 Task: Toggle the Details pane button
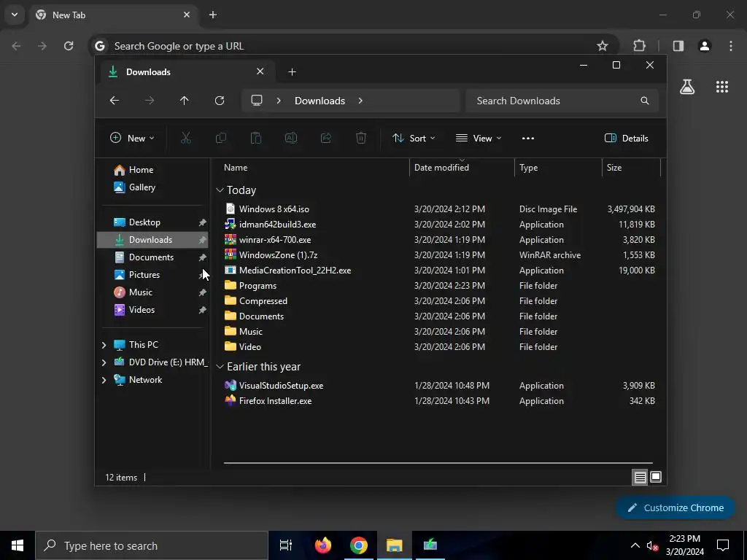(626, 138)
